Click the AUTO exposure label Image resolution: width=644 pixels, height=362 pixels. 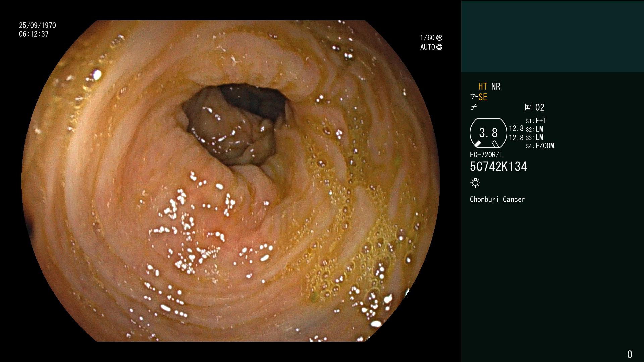coord(428,47)
